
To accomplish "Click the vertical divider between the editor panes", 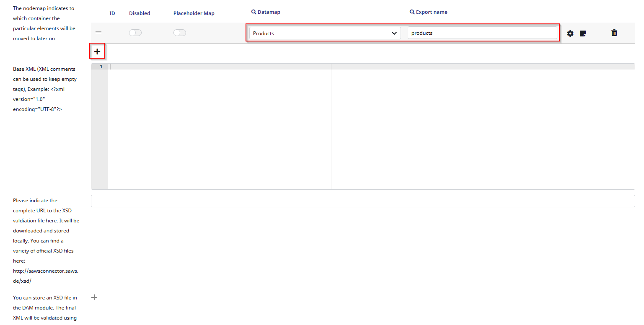I will [331, 126].
